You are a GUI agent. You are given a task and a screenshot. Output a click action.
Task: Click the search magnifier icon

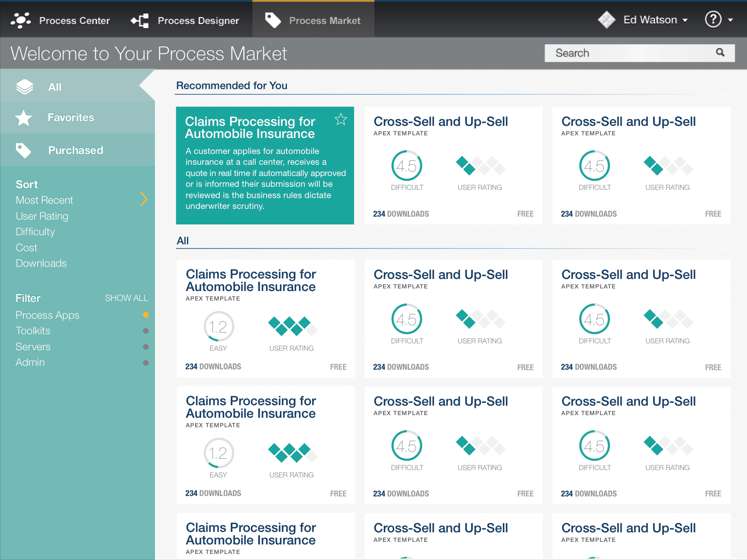720,52
